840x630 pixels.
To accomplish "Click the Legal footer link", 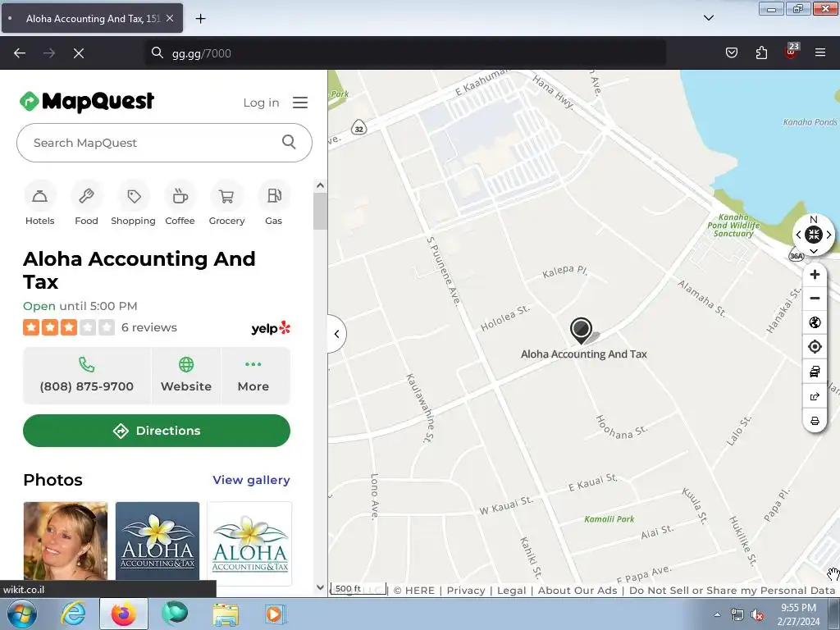I will tap(512, 591).
